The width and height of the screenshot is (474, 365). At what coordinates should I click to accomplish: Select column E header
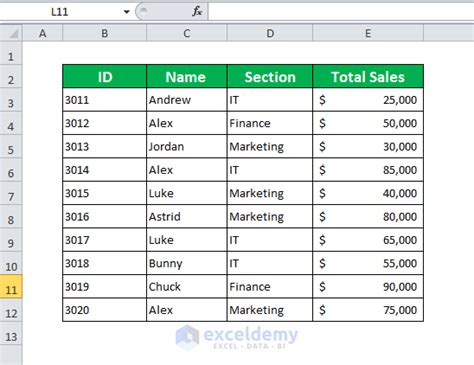(x=368, y=33)
